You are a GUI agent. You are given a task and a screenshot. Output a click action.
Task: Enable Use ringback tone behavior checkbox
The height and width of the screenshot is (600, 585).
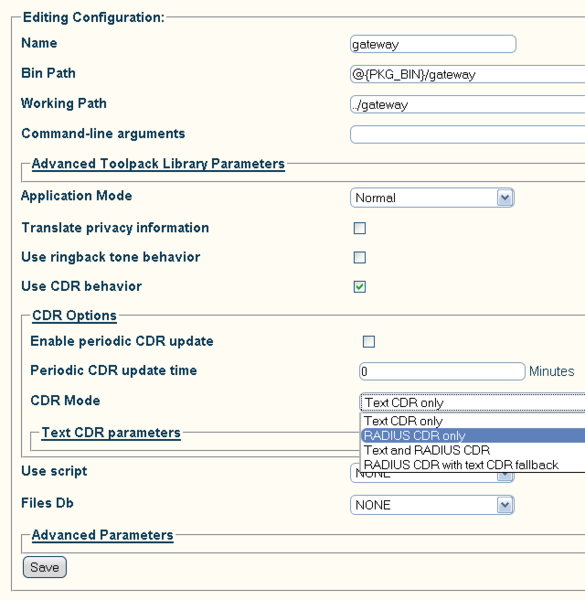(x=360, y=257)
